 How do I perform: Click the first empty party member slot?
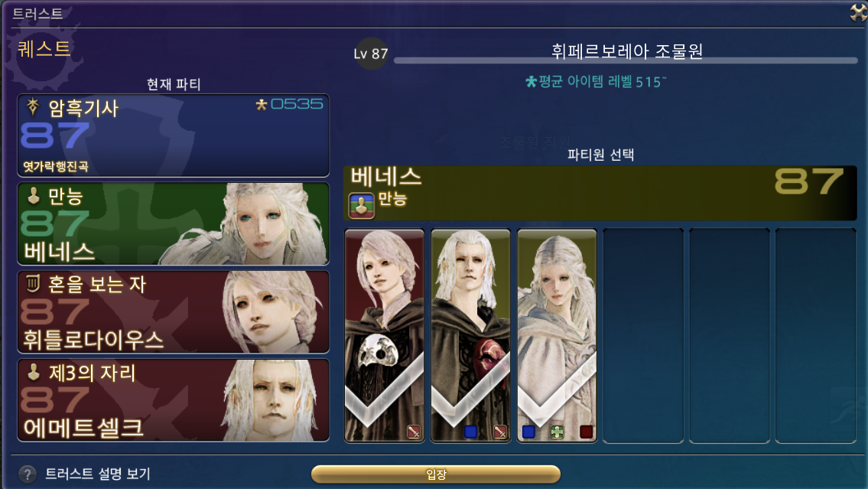click(643, 336)
